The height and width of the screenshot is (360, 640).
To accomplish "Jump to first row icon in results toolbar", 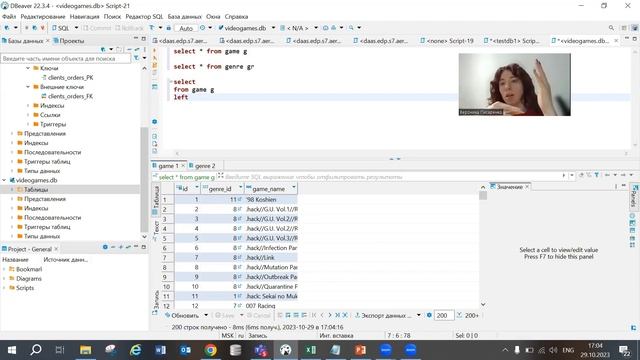I will point(314,315).
